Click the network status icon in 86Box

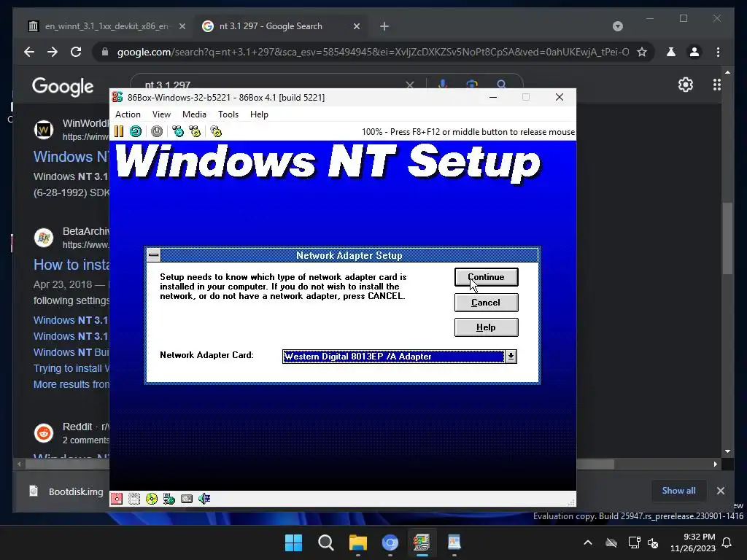coord(169,499)
